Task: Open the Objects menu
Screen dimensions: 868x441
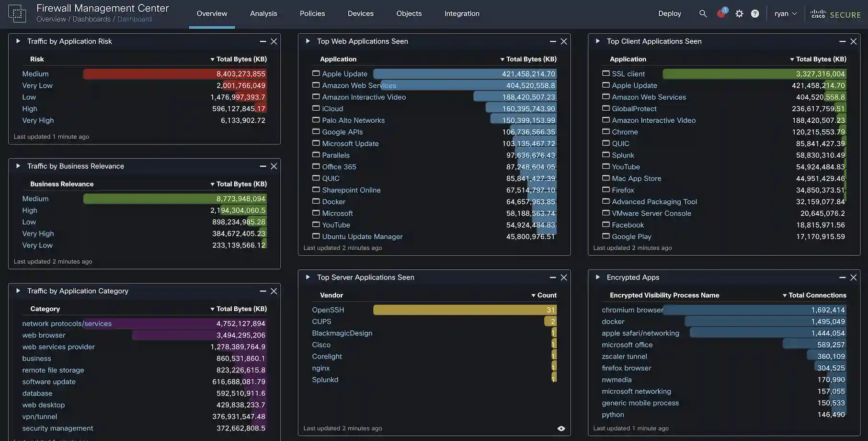Action: click(409, 13)
